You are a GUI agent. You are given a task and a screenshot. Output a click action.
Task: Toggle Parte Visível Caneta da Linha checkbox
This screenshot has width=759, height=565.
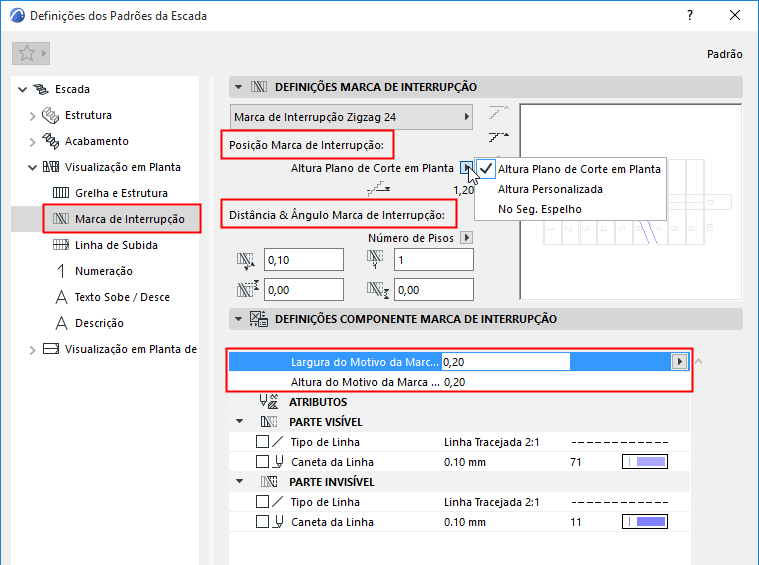(x=262, y=462)
